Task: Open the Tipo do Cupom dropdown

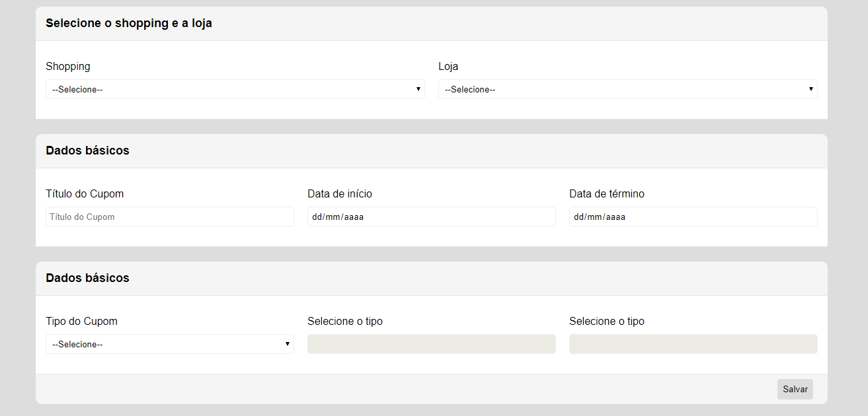Action: click(169, 343)
